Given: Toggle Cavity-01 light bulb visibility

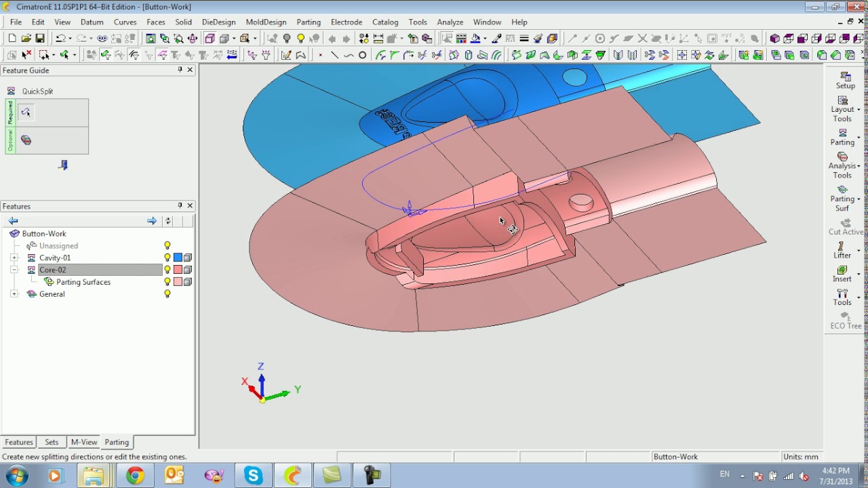Looking at the screenshot, I should (x=167, y=258).
